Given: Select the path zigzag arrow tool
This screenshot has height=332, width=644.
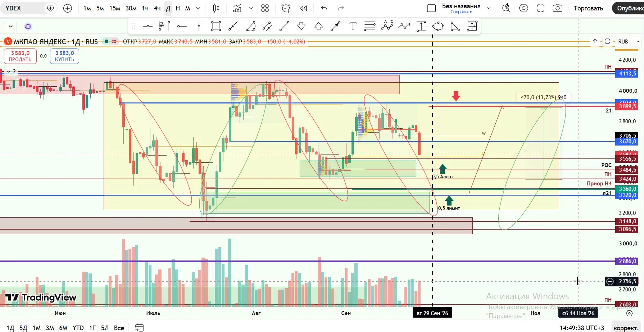Looking at the screenshot, I should pyautogui.click(x=404, y=26).
